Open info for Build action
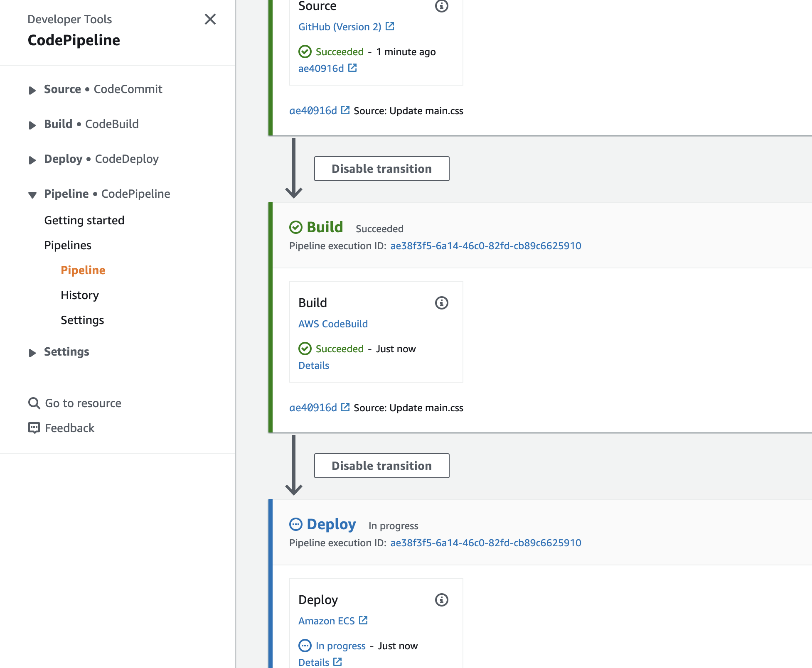The height and width of the screenshot is (668, 812). 441,303
